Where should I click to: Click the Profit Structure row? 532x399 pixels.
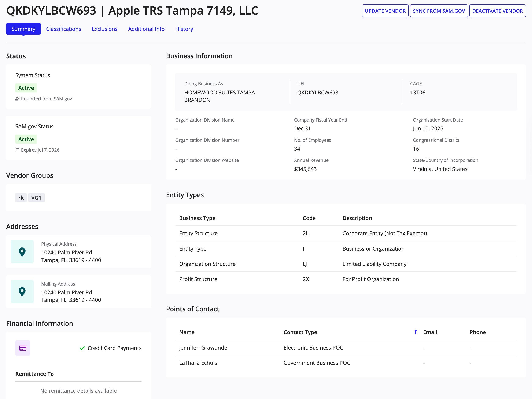pos(346,279)
